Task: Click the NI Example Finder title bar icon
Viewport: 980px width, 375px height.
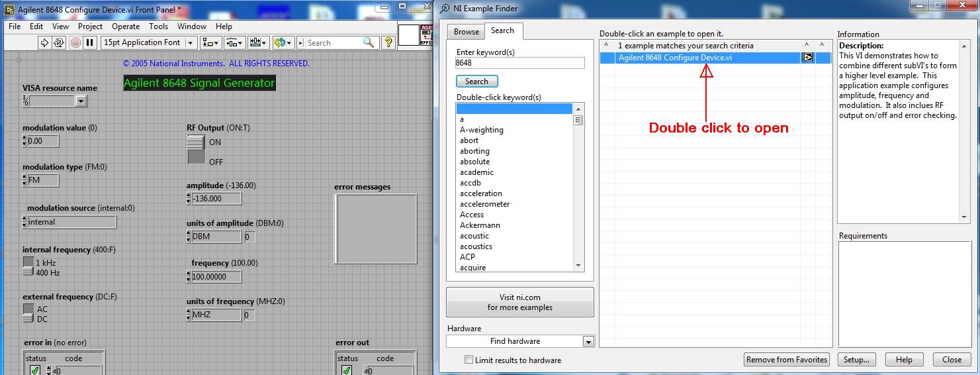Action: (x=445, y=9)
